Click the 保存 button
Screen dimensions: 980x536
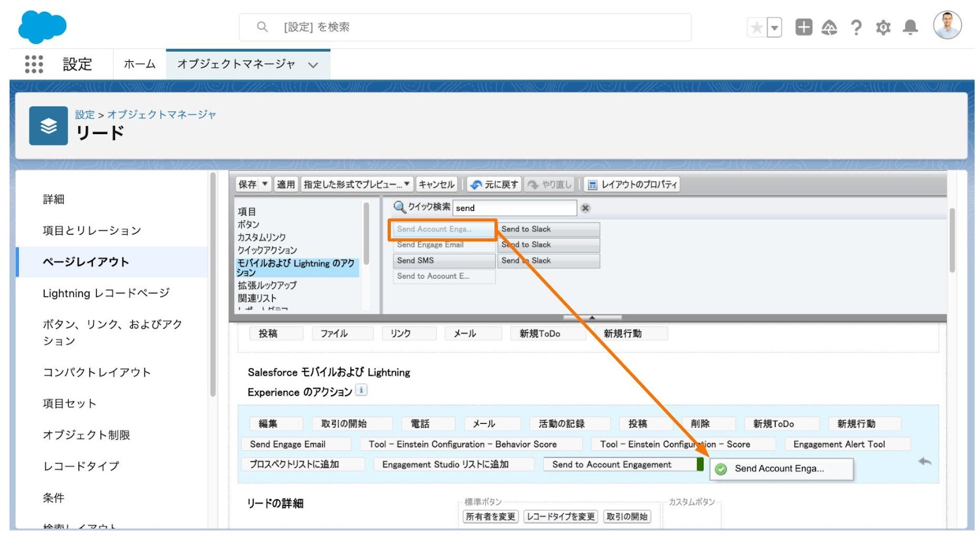[x=247, y=184]
